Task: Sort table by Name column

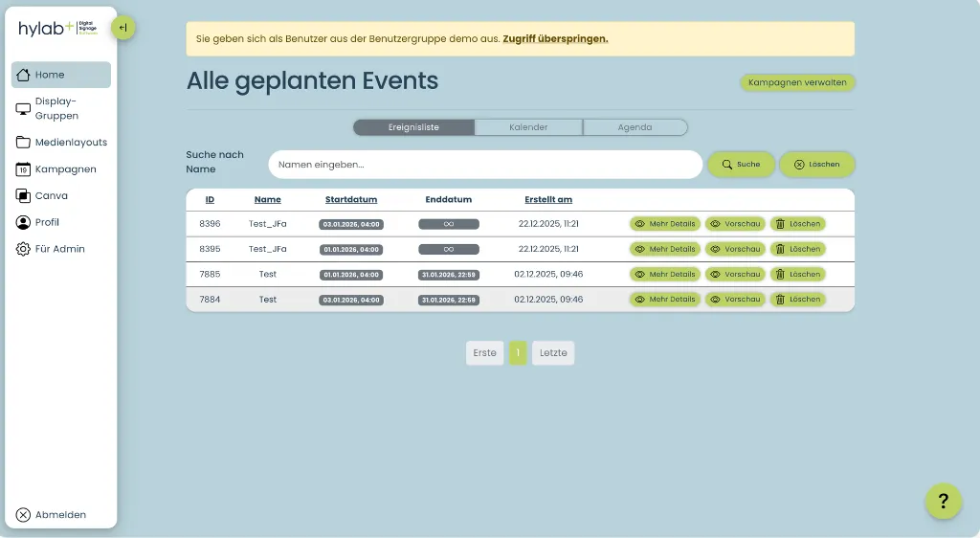Action: tap(268, 199)
